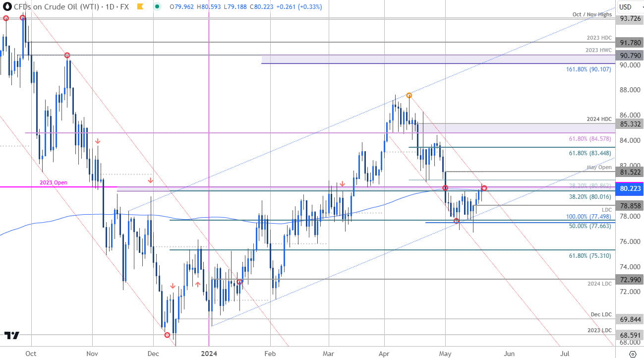Click the 2023 HWC level label
The width and height of the screenshot is (644, 358).
[x=598, y=50]
